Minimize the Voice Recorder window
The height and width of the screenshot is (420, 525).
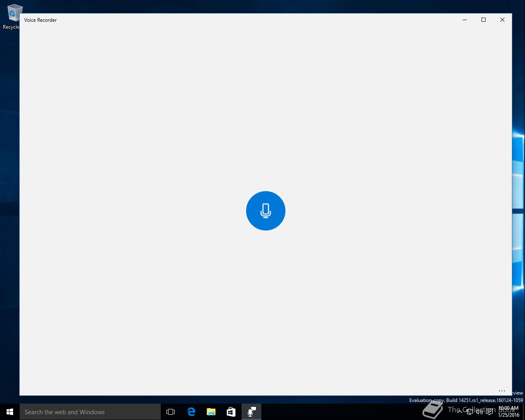click(x=465, y=20)
